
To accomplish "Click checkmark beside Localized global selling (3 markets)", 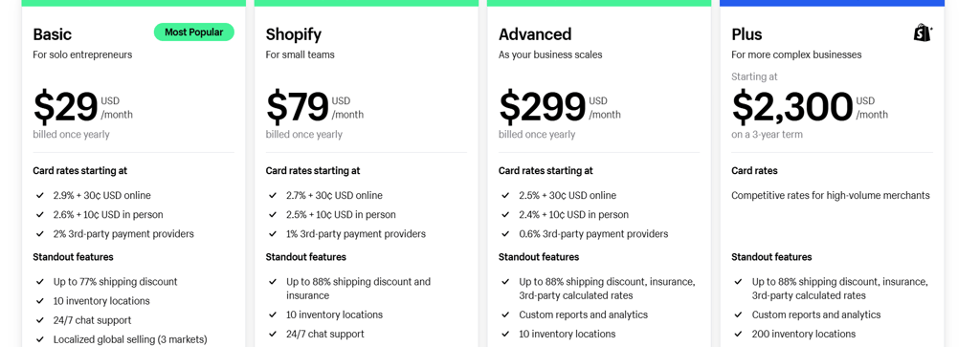I will tap(39, 339).
